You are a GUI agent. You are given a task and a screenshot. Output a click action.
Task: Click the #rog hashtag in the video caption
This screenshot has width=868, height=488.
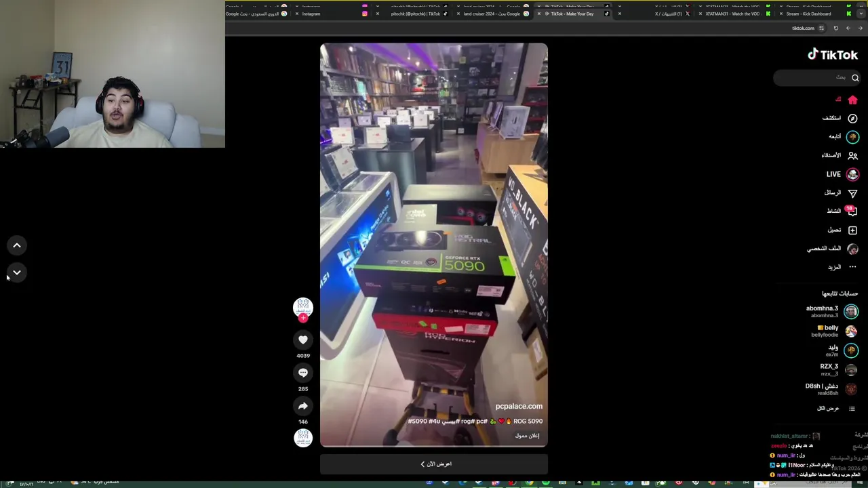click(x=467, y=422)
